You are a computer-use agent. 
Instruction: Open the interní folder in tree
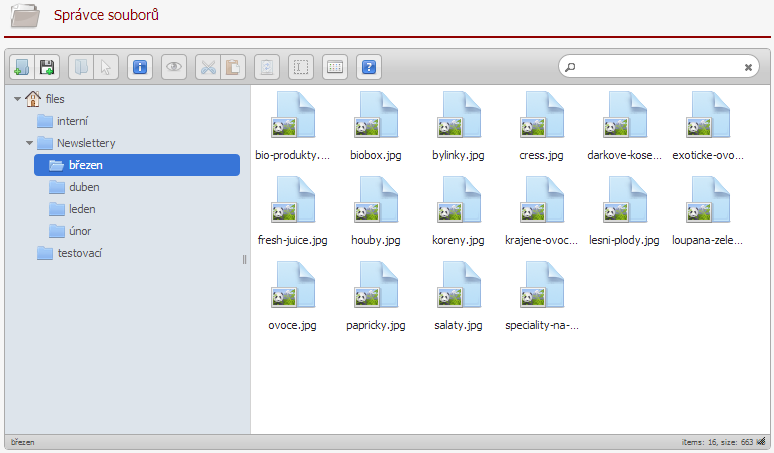pos(63,121)
